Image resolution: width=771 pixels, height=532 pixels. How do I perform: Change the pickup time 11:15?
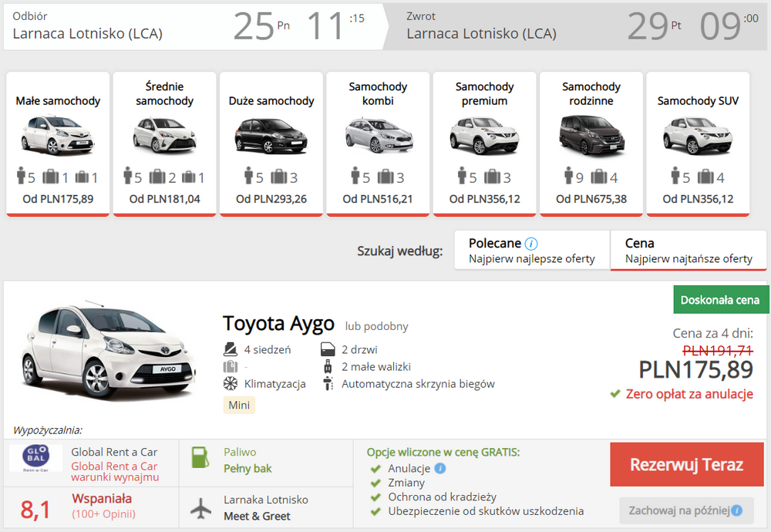point(336,26)
